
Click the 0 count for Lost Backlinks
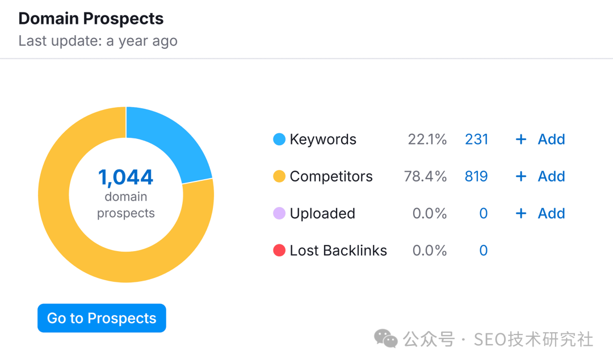tap(483, 251)
